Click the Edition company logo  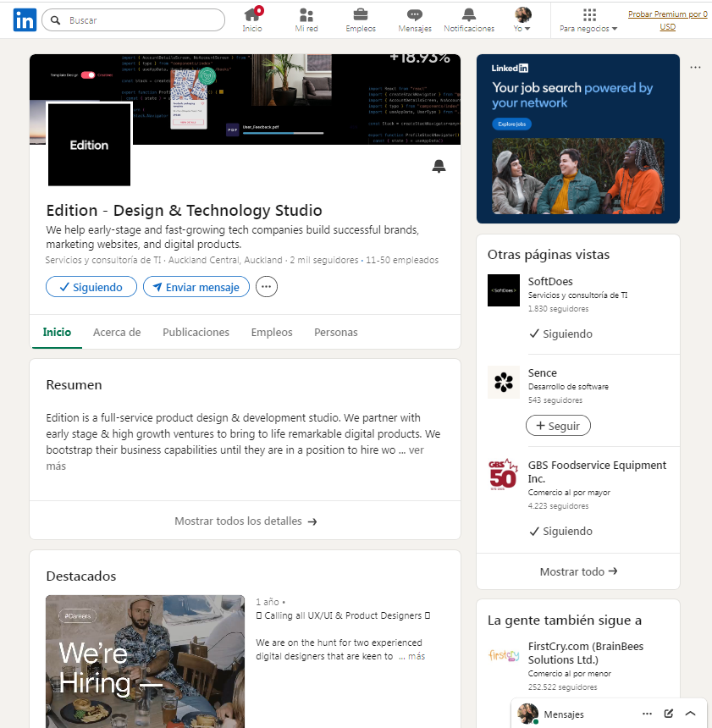click(89, 145)
